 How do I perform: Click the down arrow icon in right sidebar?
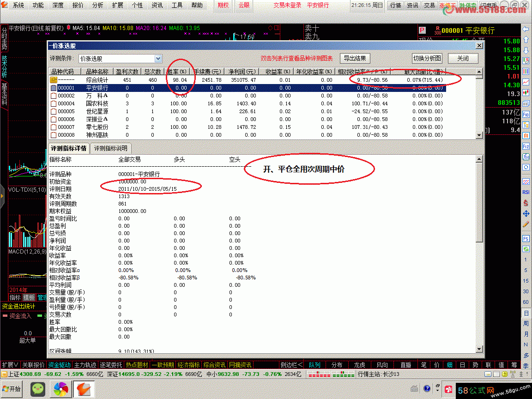(x=526, y=50)
